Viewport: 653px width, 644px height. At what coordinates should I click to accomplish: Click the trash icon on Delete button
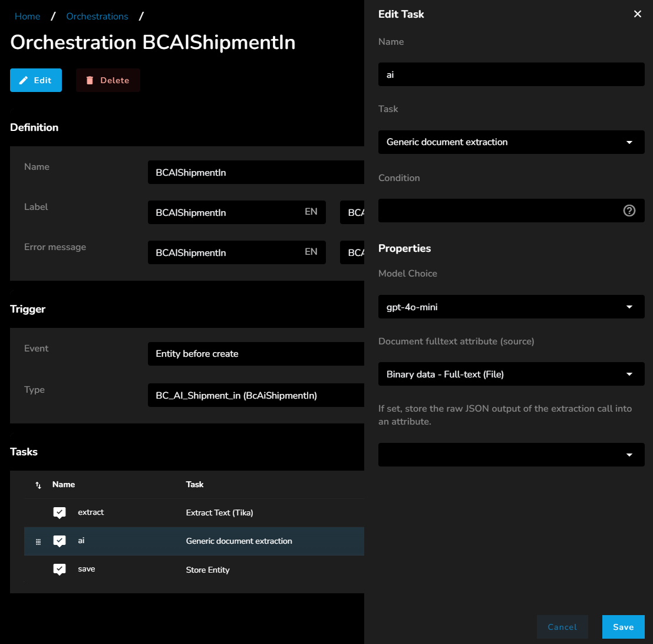tap(90, 80)
